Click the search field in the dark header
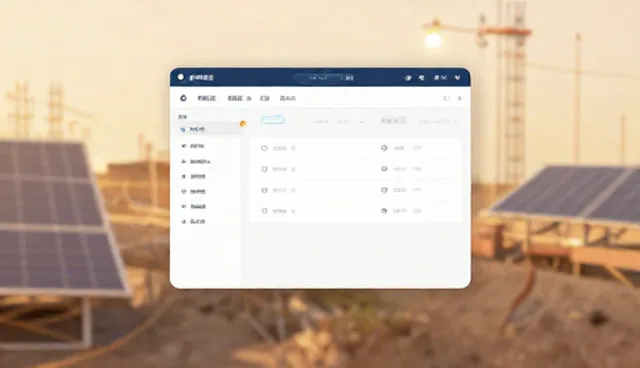The height and width of the screenshot is (368, 640). click(318, 78)
